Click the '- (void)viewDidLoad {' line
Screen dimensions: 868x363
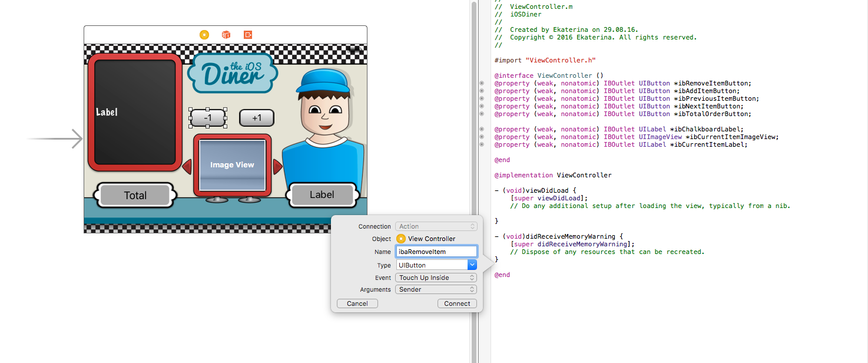(535, 190)
